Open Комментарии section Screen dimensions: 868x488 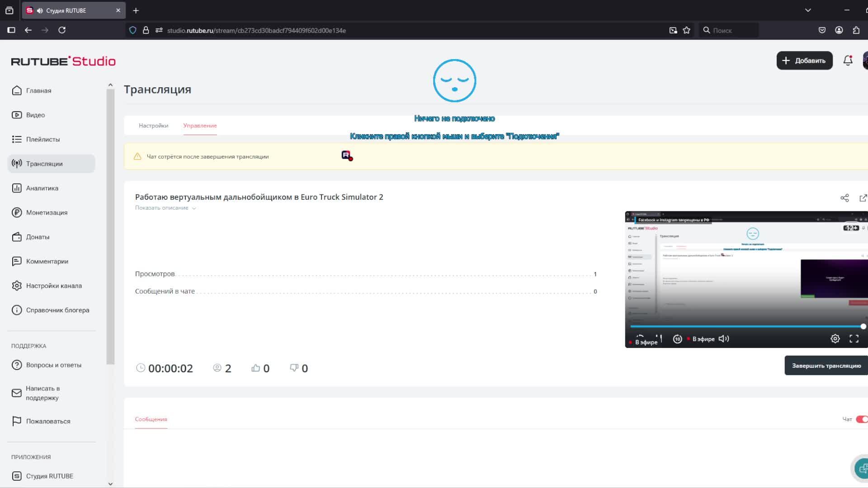click(51, 261)
